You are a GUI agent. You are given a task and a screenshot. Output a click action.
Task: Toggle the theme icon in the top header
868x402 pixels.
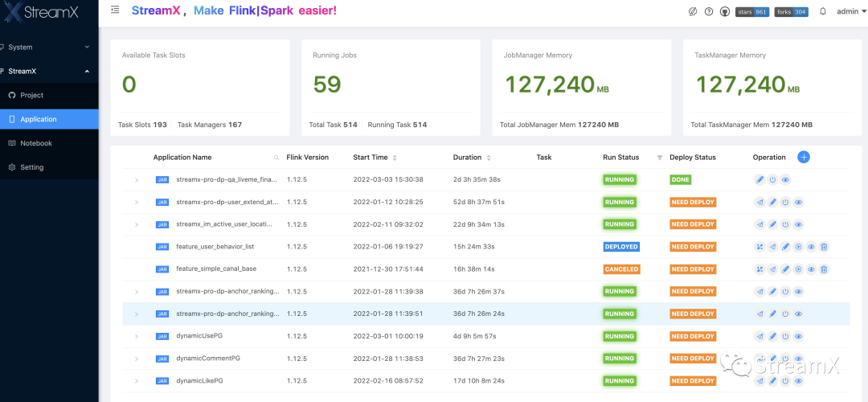[693, 11]
